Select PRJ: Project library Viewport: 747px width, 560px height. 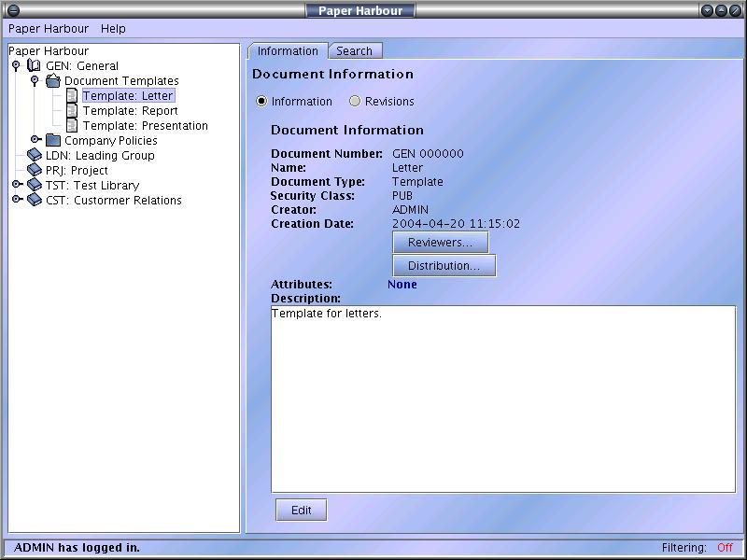[77, 170]
